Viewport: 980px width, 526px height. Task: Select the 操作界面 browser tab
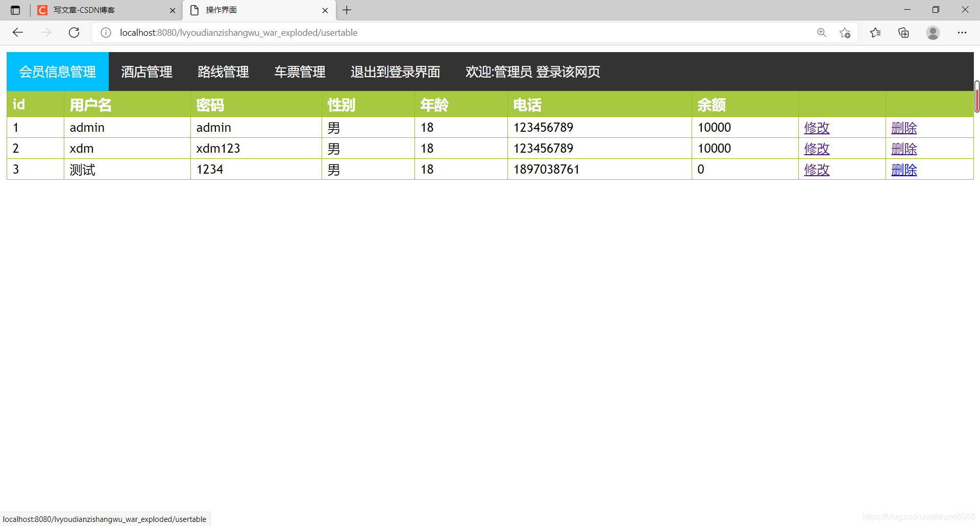pyautogui.click(x=259, y=10)
